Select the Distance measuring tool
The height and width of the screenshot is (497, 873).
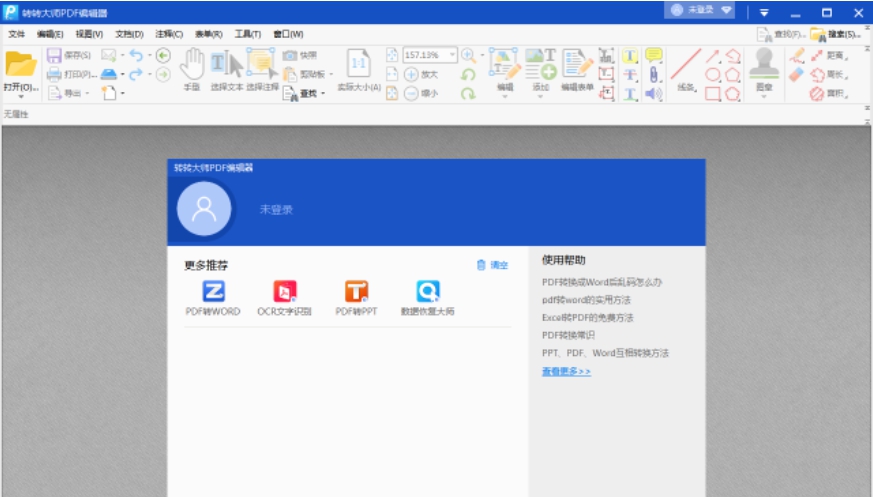(x=830, y=55)
